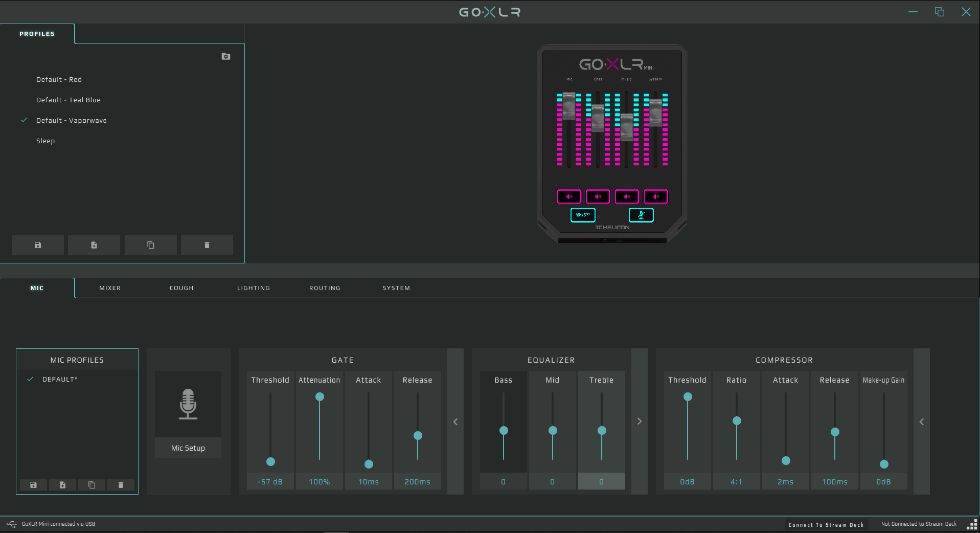Open the Routing tab
The width and height of the screenshot is (980, 533).
point(325,288)
